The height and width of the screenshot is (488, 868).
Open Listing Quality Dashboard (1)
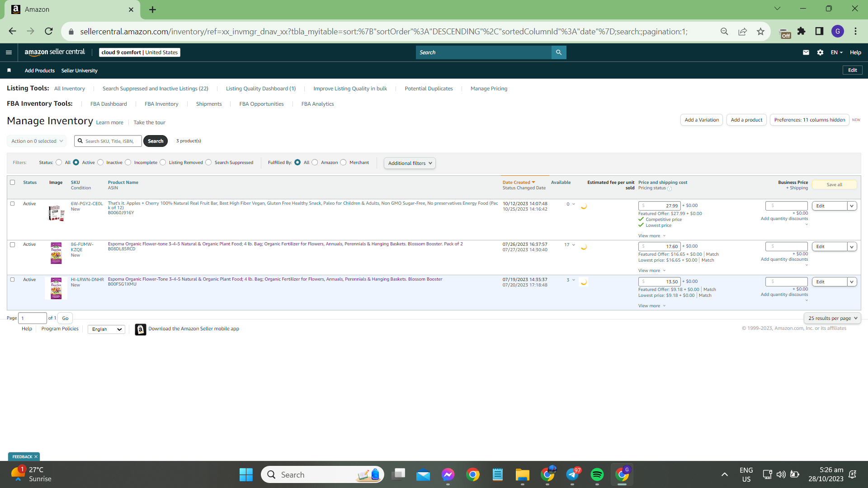[x=261, y=89]
